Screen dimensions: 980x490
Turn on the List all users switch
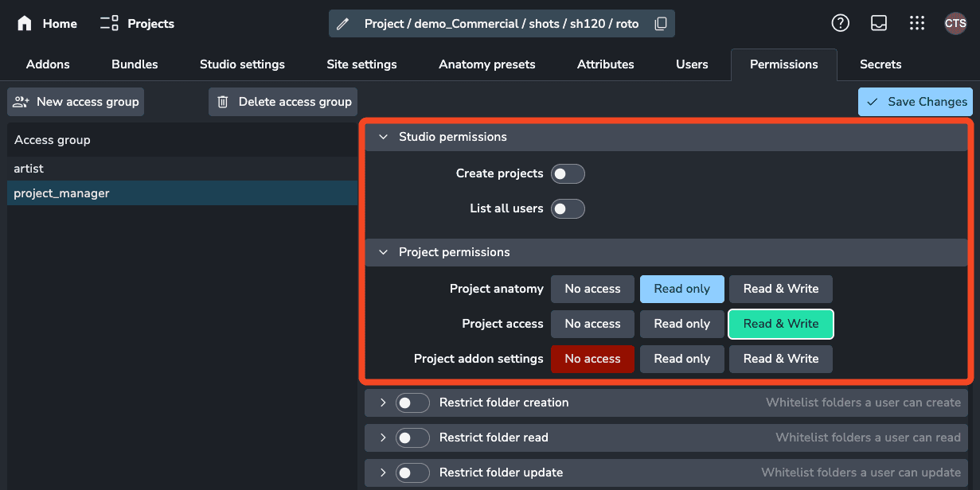pyautogui.click(x=568, y=208)
